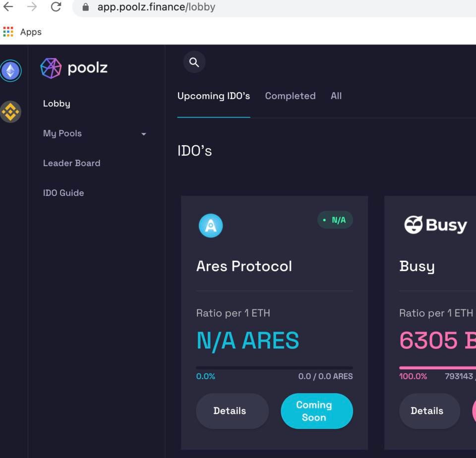The width and height of the screenshot is (476, 458).
Task: Click the IDO's section heading
Action: (194, 151)
